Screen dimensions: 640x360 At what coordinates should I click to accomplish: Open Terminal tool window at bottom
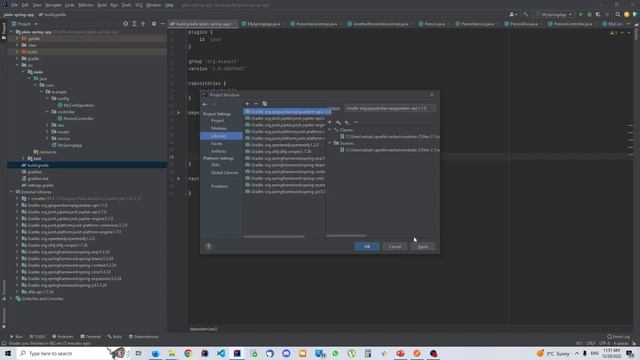[x=91, y=337]
